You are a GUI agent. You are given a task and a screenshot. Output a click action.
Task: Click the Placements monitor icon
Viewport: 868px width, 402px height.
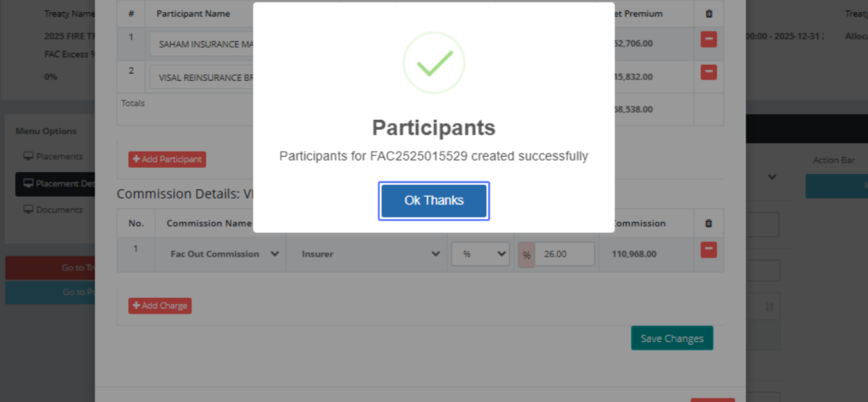coord(29,156)
